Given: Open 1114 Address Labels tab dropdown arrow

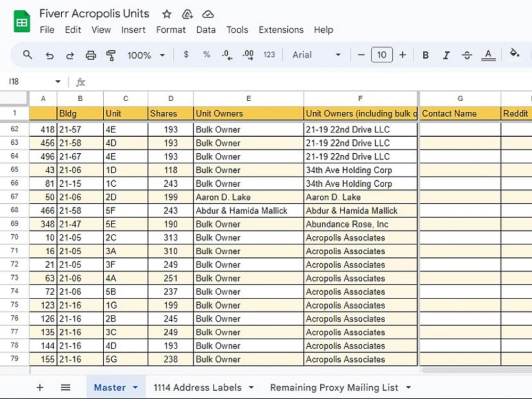Looking at the screenshot, I should (251, 387).
